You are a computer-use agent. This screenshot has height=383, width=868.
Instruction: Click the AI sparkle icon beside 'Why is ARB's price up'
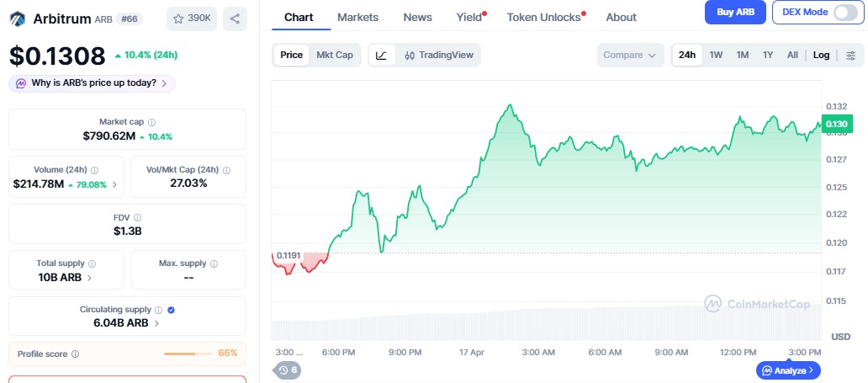coord(21,83)
